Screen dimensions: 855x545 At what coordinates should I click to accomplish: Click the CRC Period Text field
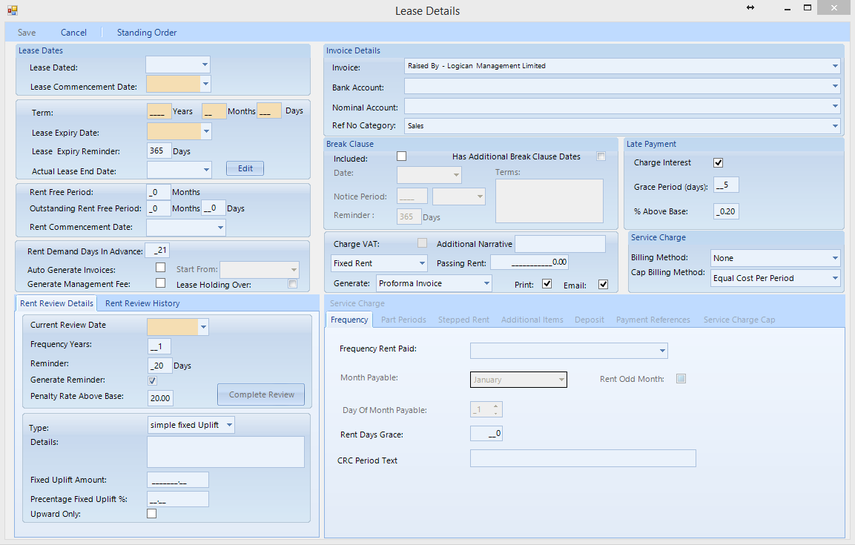[583, 458]
